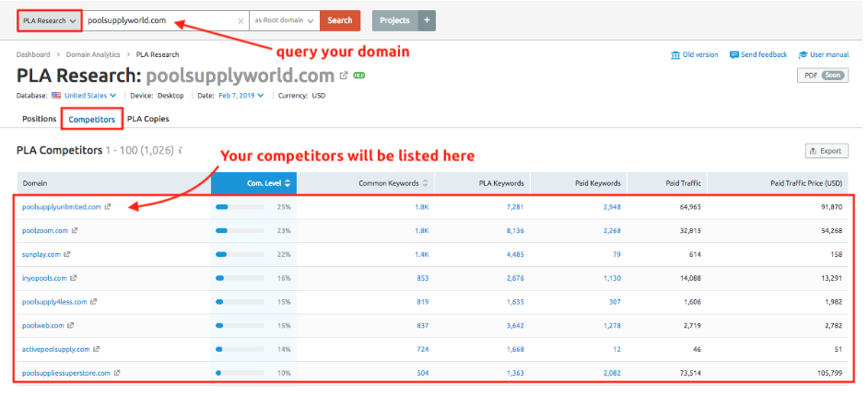Click the United States flag icon
Screen dimensions: 868x395
pyautogui.click(x=56, y=95)
